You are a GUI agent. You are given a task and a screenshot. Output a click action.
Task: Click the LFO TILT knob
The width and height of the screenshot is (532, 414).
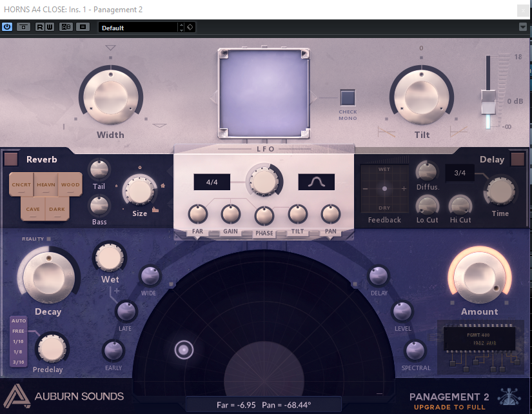[297, 214]
